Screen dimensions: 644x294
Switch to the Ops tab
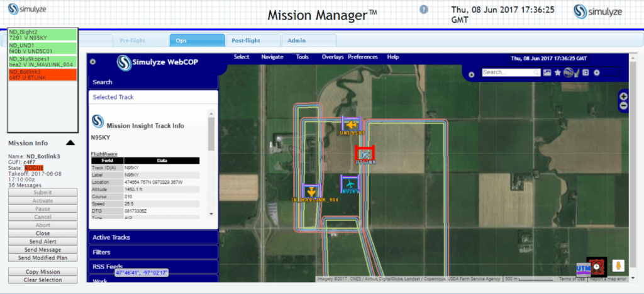point(197,40)
